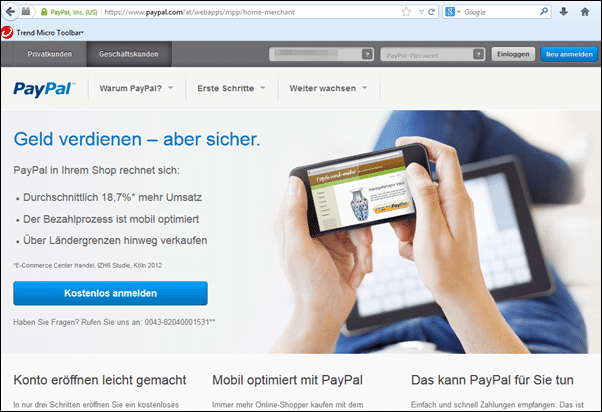Click 'Der Bezahlprozess ist mobil optimiert' bullet
This screenshot has height=412, width=602.
[x=111, y=219]
